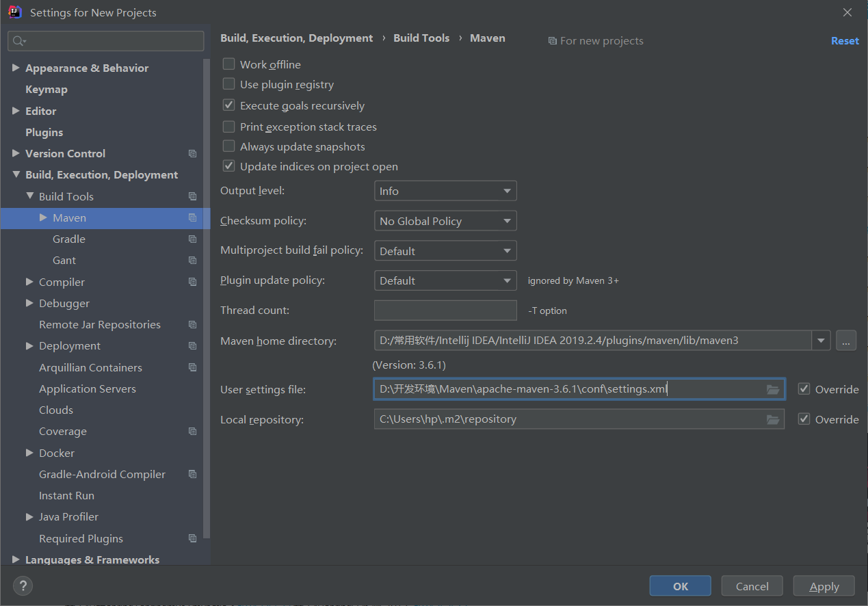This screenshot has width=868, height=606.
Task: Uncheck Execute goals recursively
Action: pos(229,105)
